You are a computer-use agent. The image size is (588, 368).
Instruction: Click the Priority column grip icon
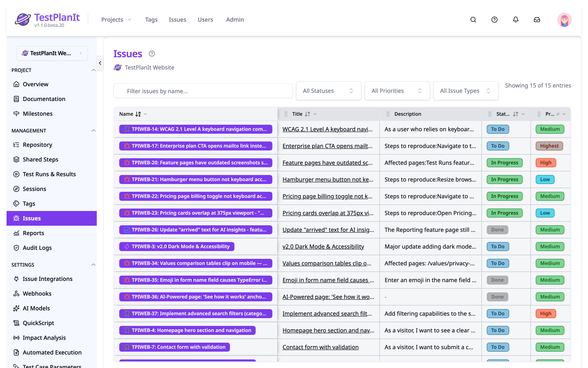click(539, 114)
